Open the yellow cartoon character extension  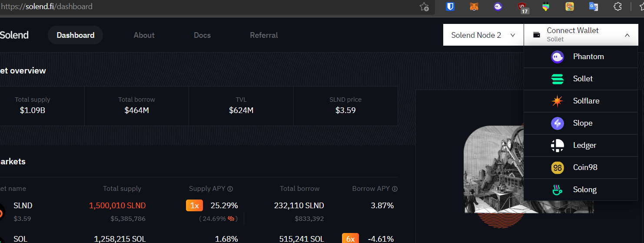pos(570,7)
